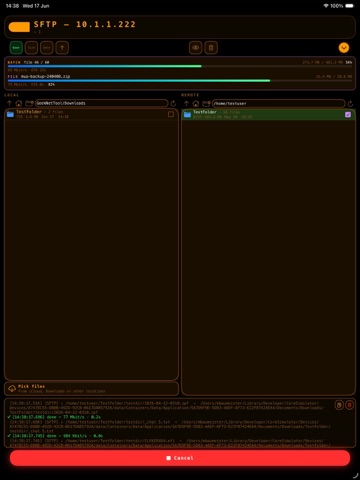360x480 pixels.
Task: Go up one directory in Local pane
Action: pos(9,103)
